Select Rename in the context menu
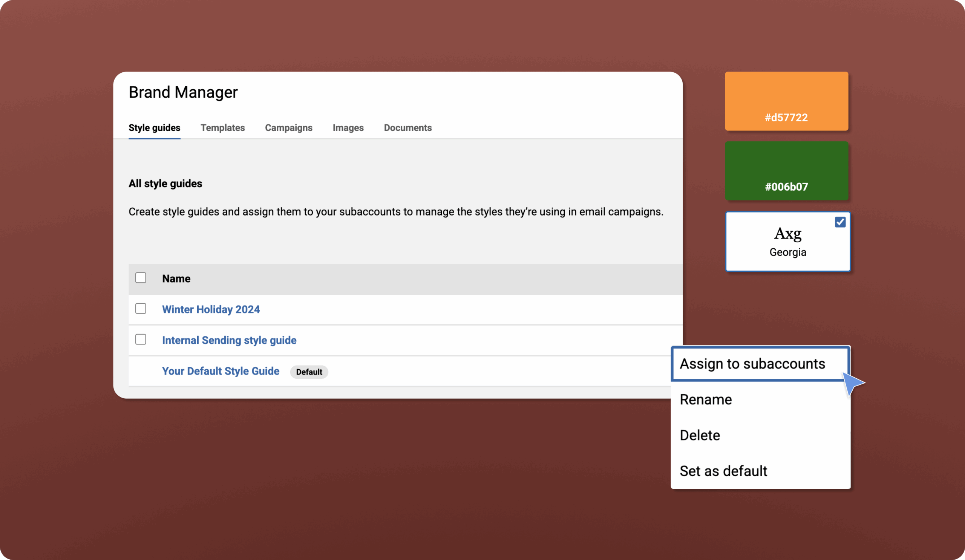This screenshot has width=965, height=560. 705,399
